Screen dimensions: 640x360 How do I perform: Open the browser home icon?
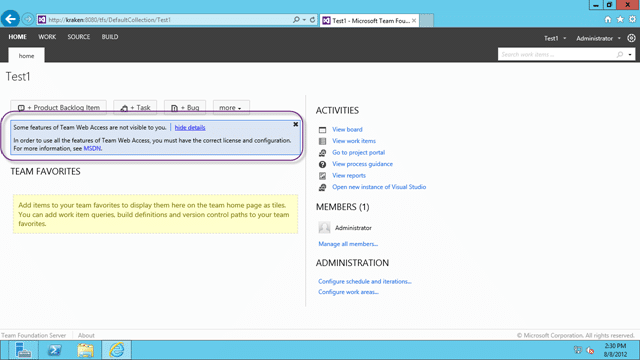click(x=608, y=19)
